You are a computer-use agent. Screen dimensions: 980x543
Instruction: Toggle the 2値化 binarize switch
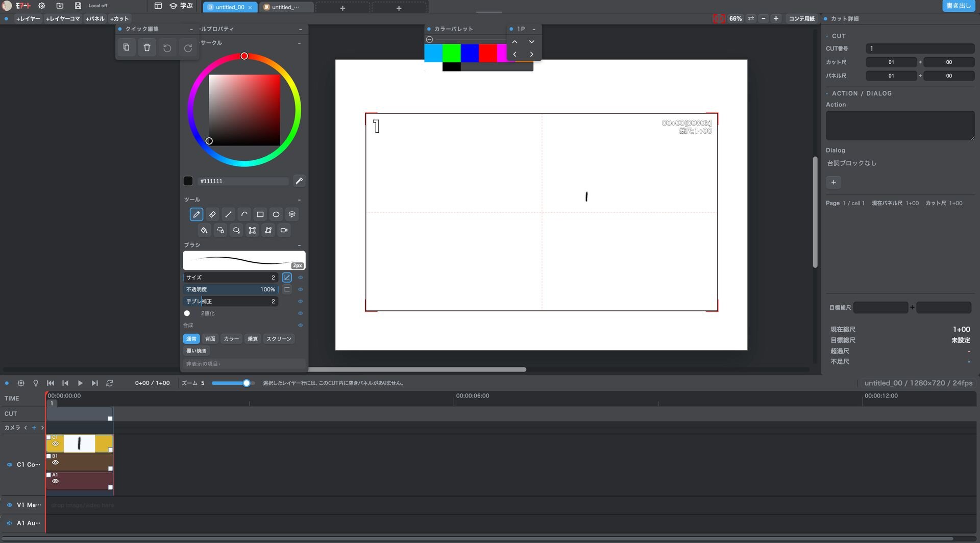pyautogui.click(x=187, y=313)
